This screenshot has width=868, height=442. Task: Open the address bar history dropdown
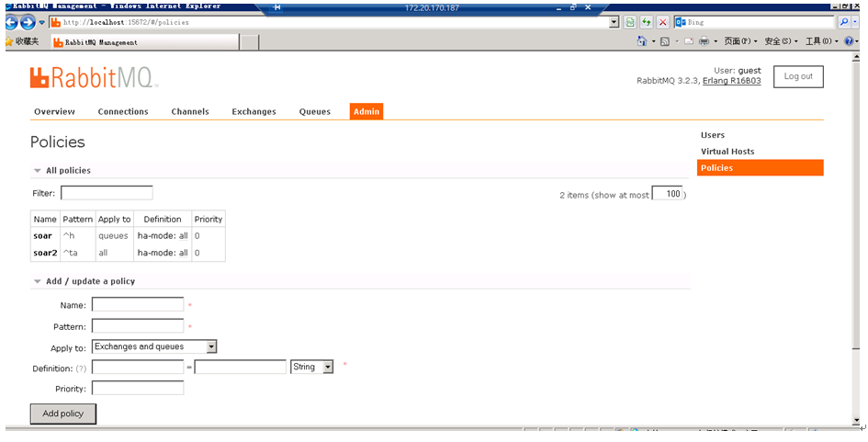click(x=614, y=22)
